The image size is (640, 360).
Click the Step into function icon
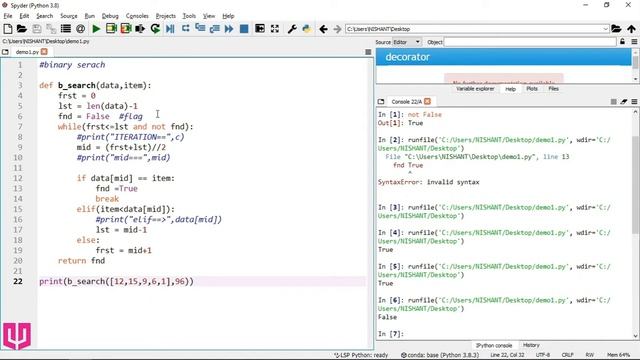pos(200,29)
